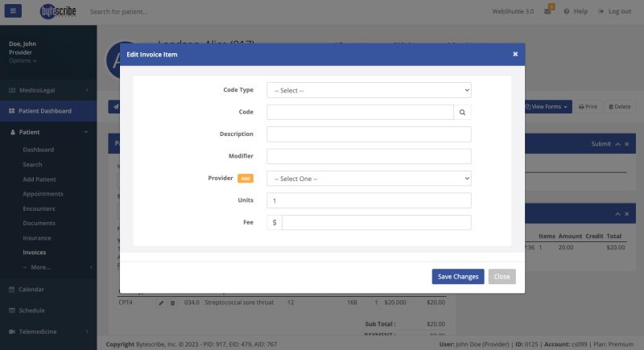Image resolution: width=644 pixels, height=350 pixels.
Task: Open the messages envelope icon
Action: [x=547, y=12]
